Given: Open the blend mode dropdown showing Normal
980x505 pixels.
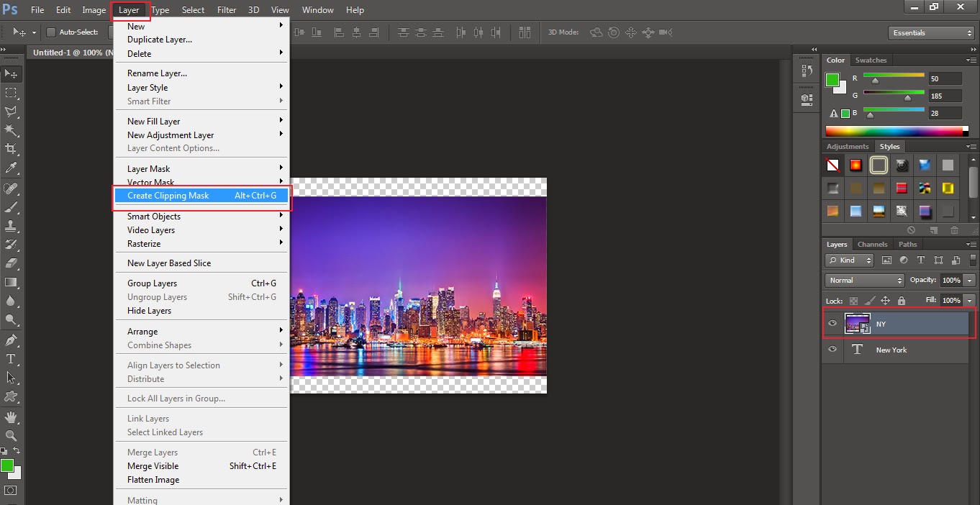Looking at the screenshot, I should [863, 280].
